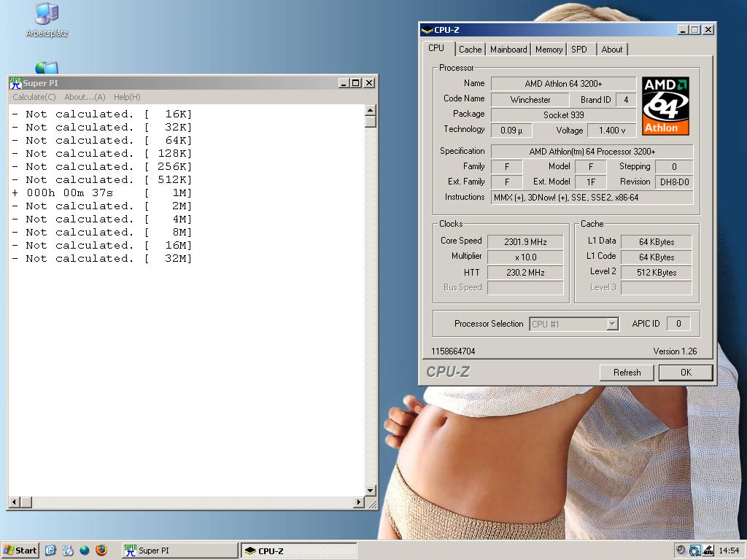Click Super PI horizontal scroll left arrow
This screenshot has height=560, width=747.
pyautogui.click(x=14, y=502)
